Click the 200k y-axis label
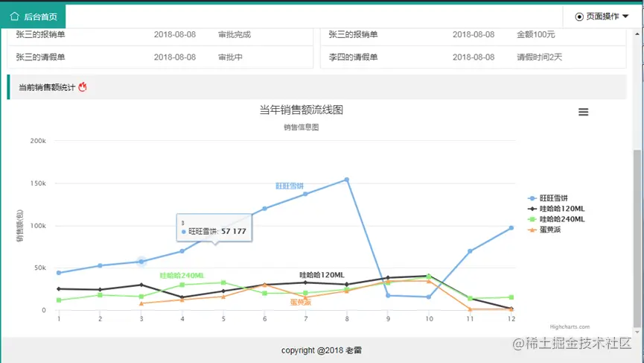 pyautogui.click(x=38, y=141)
